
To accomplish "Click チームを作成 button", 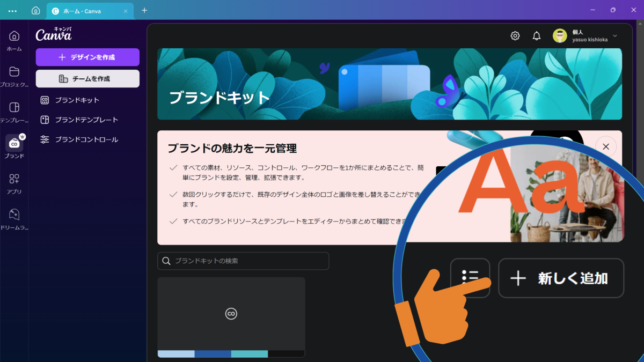I will click(87, 79).
